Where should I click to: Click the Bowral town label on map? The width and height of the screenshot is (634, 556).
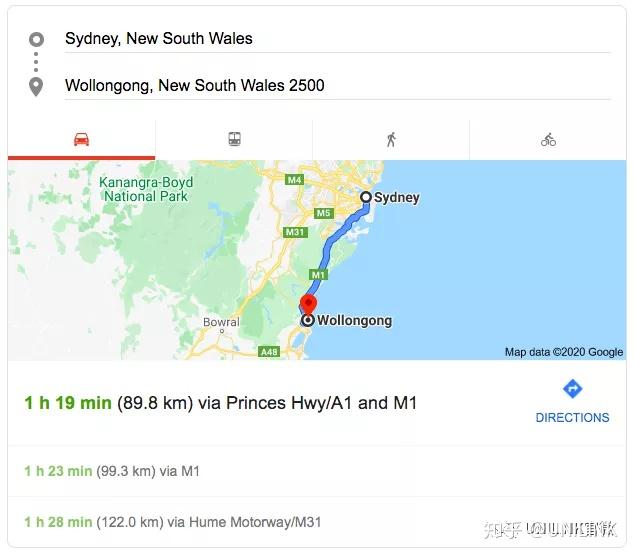(221, 322)
